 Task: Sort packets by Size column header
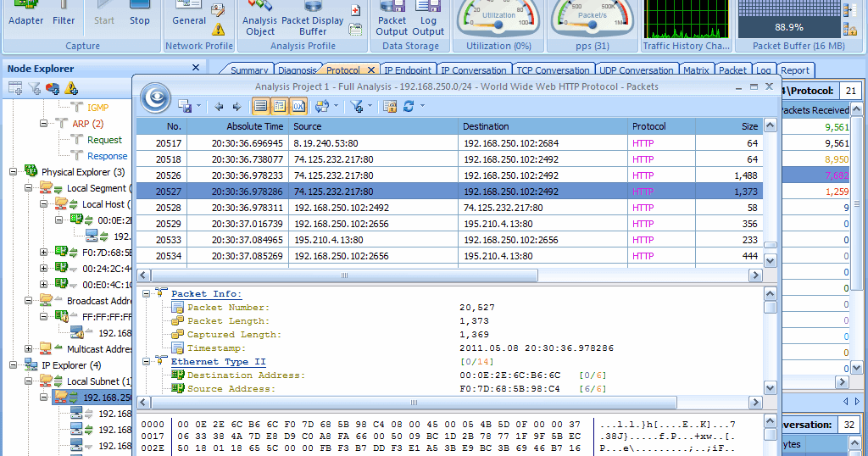pyautogui.click(x=729, y=126)
